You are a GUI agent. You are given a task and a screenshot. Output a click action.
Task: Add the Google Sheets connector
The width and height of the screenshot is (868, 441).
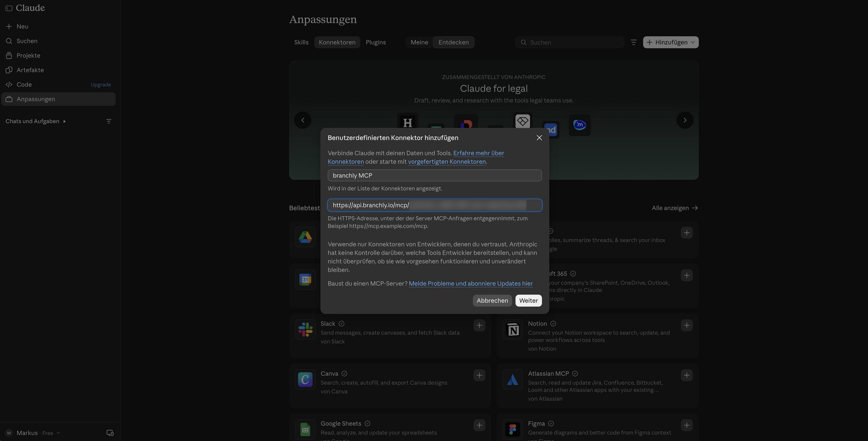click(x=479, y=425)
